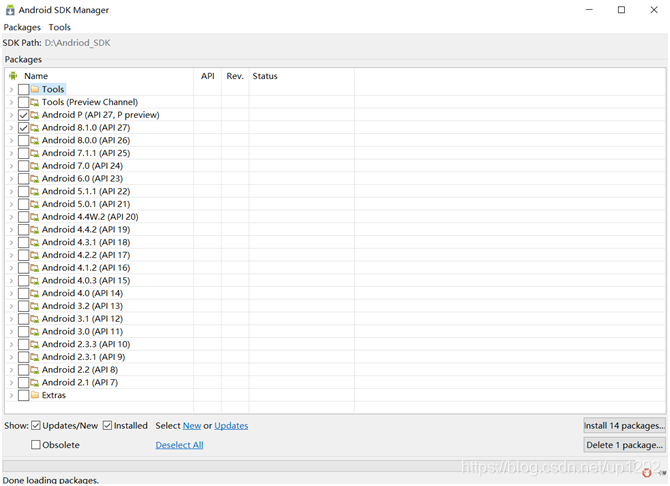Click the Android 7.1.1 package folder icon
The width and height of the screenshot is (670, 486).
(35, 153)
